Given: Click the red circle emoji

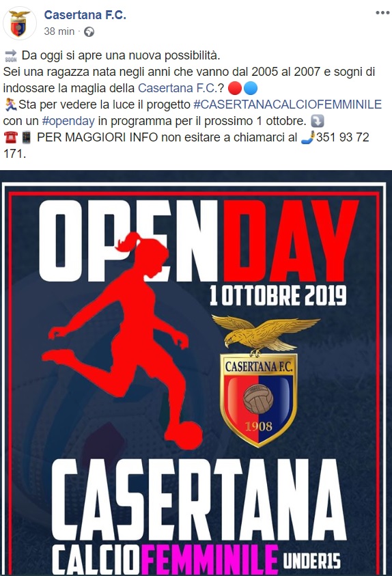Looking at the screenshot, I should [x=235, y=88].
